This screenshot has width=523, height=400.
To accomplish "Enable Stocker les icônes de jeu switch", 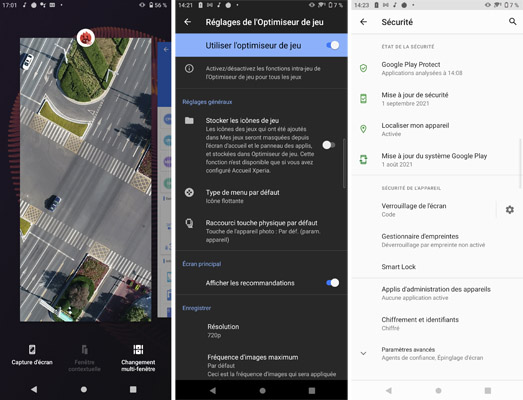I will point(329,145).
